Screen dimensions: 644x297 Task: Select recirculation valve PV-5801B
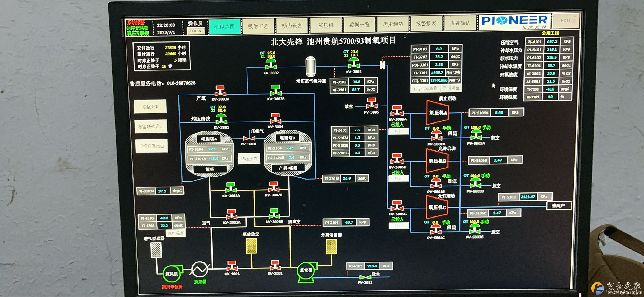point(436,183)
